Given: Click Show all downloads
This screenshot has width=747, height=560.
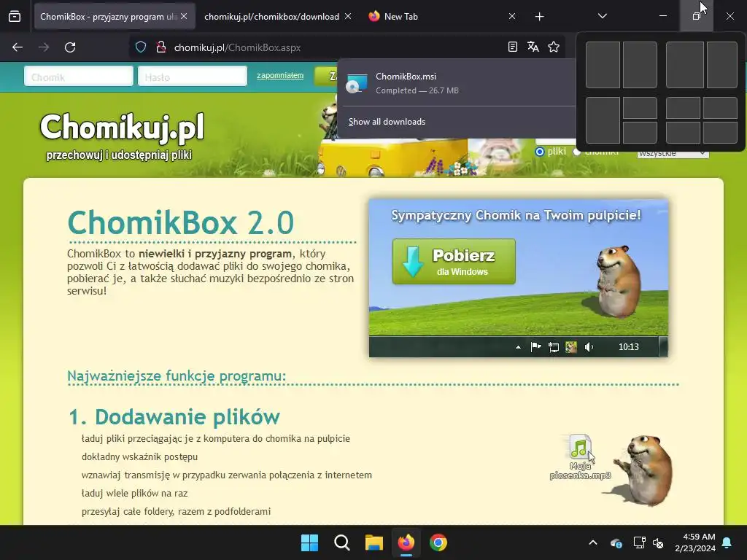Looking at the screenshot, I should [387, 122].
